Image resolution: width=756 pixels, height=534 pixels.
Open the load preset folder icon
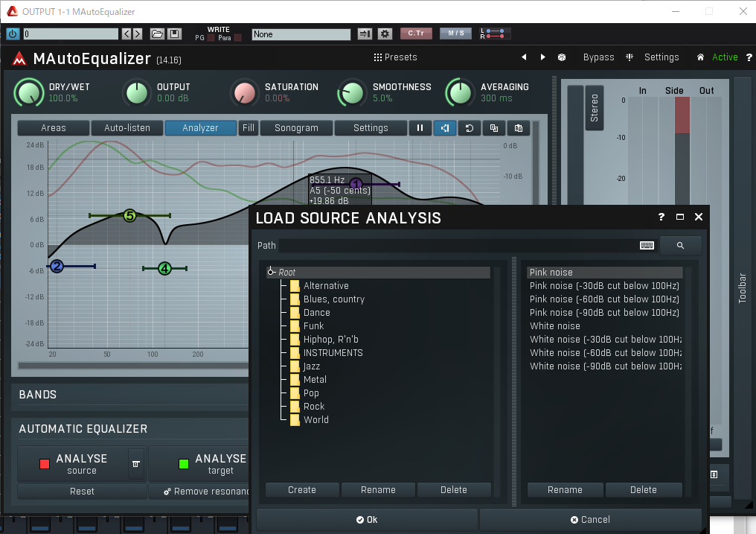[x=157, y=34]
